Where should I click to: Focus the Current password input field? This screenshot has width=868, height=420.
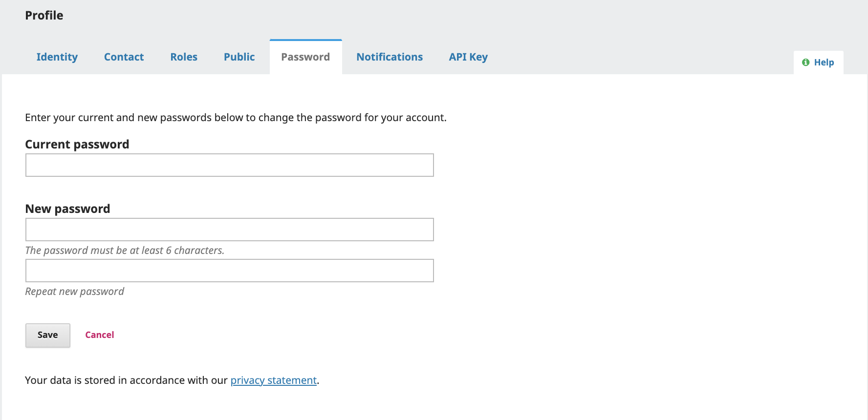pyautogui.click(x=229, y=165)
